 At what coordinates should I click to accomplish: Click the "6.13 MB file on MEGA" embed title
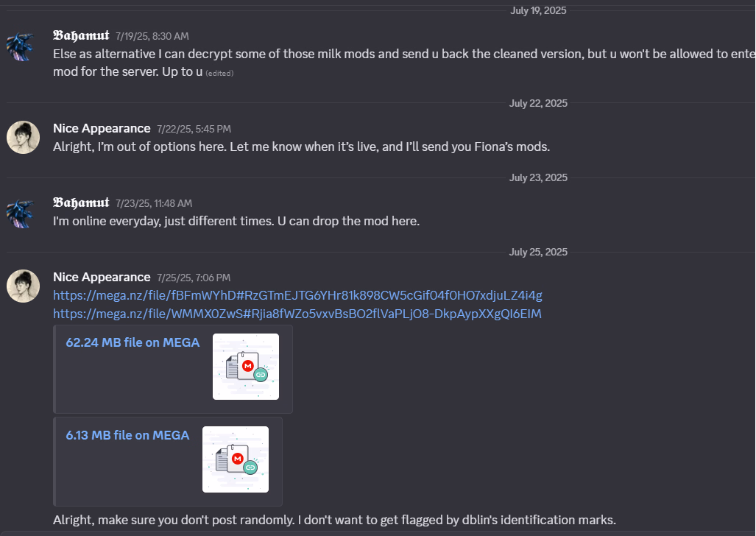(x=127, y=435)
